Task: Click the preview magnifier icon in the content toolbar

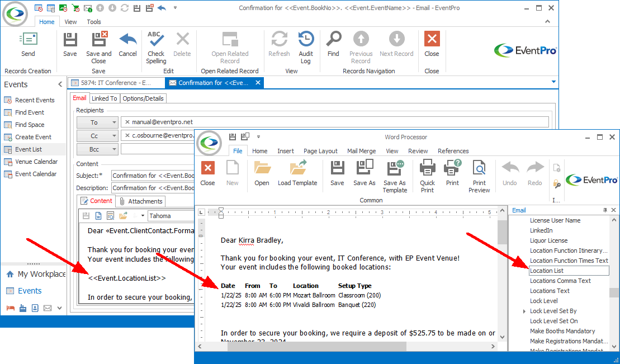Action: [x=110, y=216]
